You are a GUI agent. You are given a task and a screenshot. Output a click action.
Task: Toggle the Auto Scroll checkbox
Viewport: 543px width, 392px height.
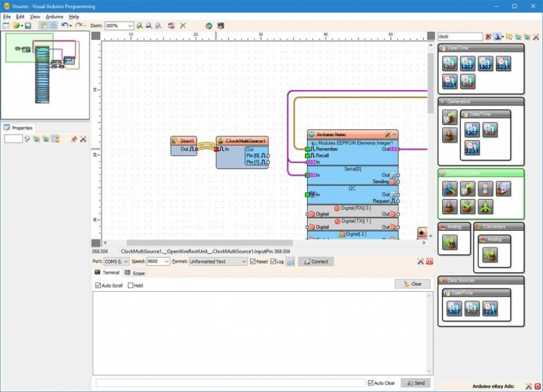coord(99,285)
